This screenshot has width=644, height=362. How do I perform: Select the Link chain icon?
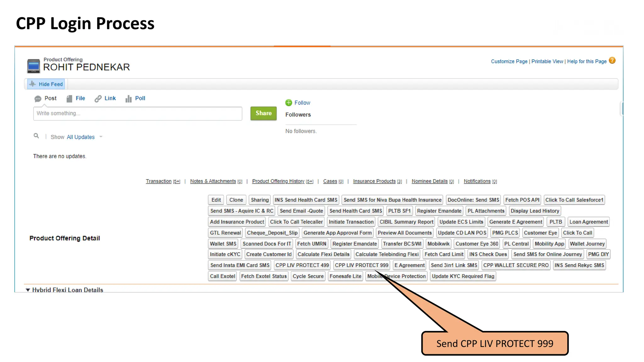(x=98, y=99)
